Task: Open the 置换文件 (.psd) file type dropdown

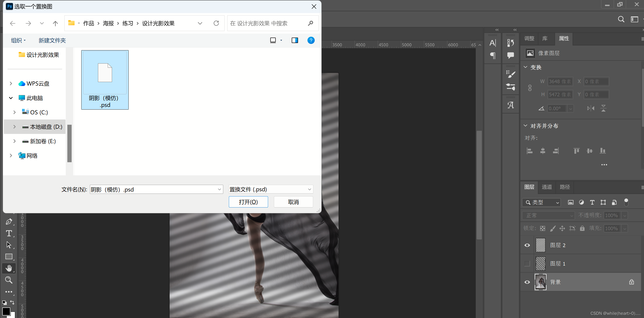Action: coord(271,189)
